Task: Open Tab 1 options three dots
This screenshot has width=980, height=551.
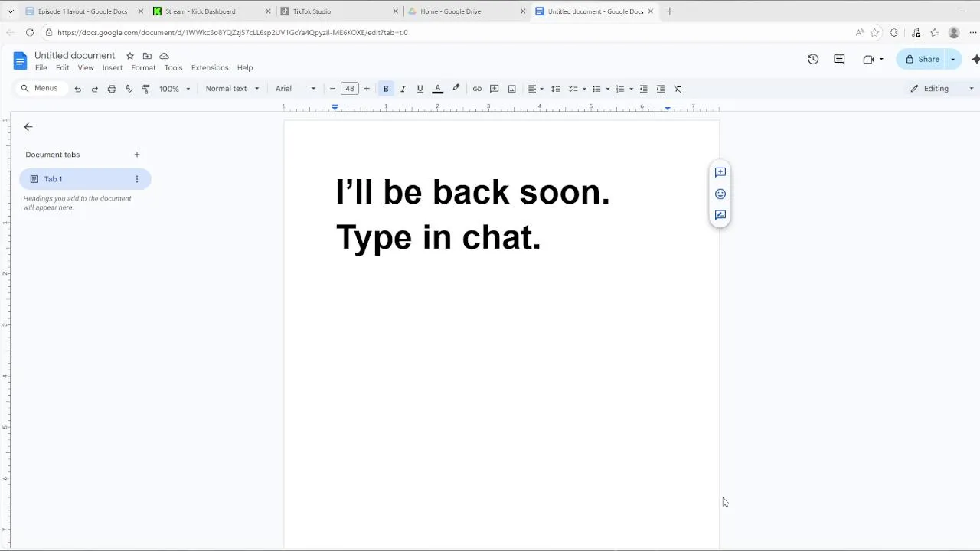Action: tap(137, 179)
